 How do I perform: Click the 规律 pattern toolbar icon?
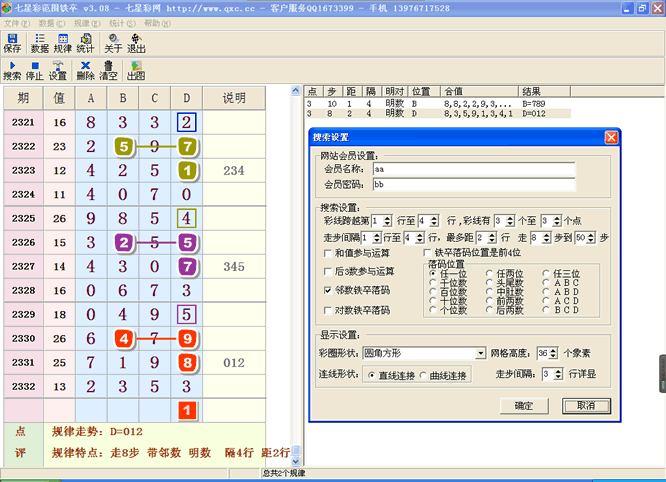pyautogui.click(x=62, y=43)
